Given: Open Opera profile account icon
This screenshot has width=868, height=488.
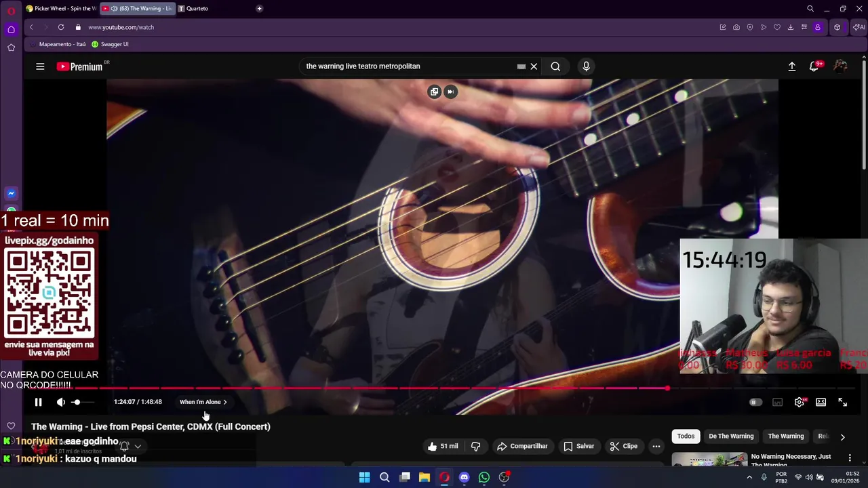Looking at the screenshot, I should 818,27.
